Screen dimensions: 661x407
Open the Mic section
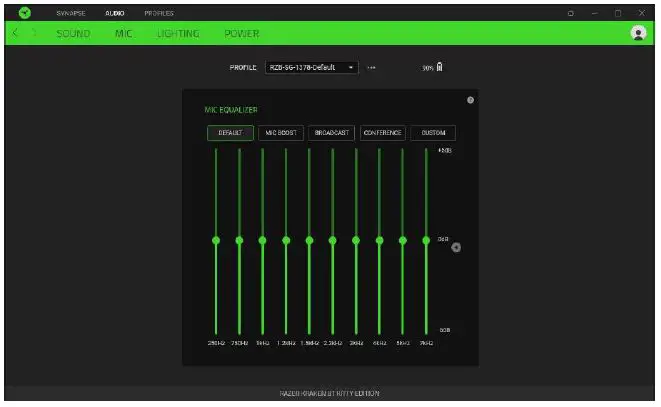[x=124, y=33]
